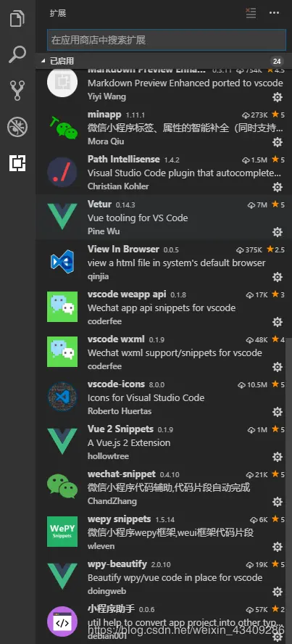The width and height of the screenshot is (292, 644).
Task: Click publisher name hollowtree
Action: (x=108, y=456)
